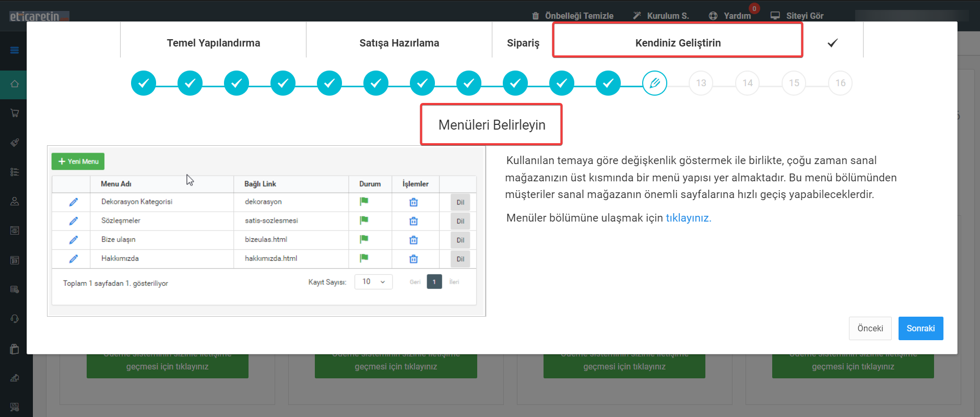
Task: Open the final checkmark tab
Action: tap(833, 43)
